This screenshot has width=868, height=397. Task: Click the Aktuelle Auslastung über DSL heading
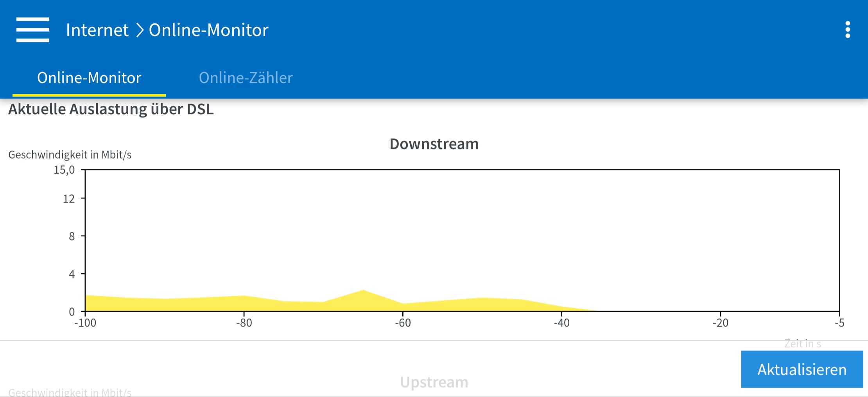click(x=111, y=109)
